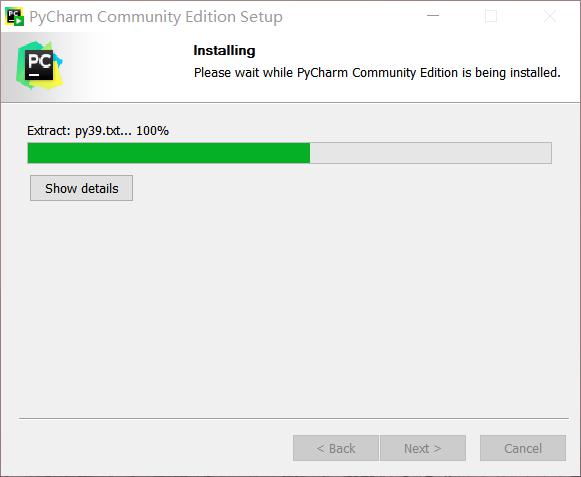Screen dimensions: 581x477
Task: Click the 'Community Edition' words in the subtitle
Action: tap(405, 73)
